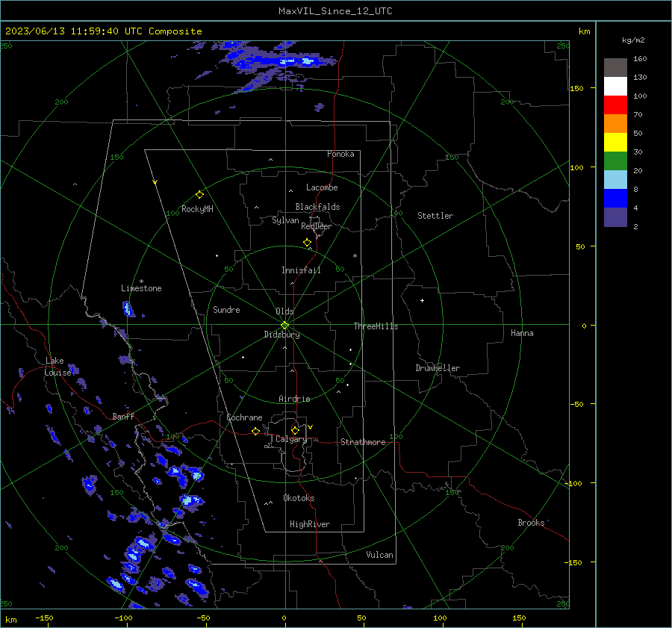Click the yellow diamond marker above Calgary
Screen dimensions: 672x628
pyautogui.click(x=295, y=430)
